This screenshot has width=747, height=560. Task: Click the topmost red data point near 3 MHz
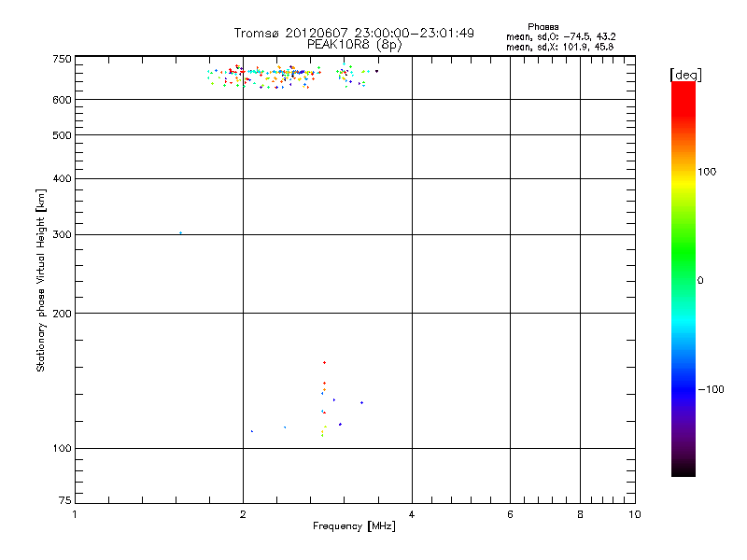pos(324,363)
